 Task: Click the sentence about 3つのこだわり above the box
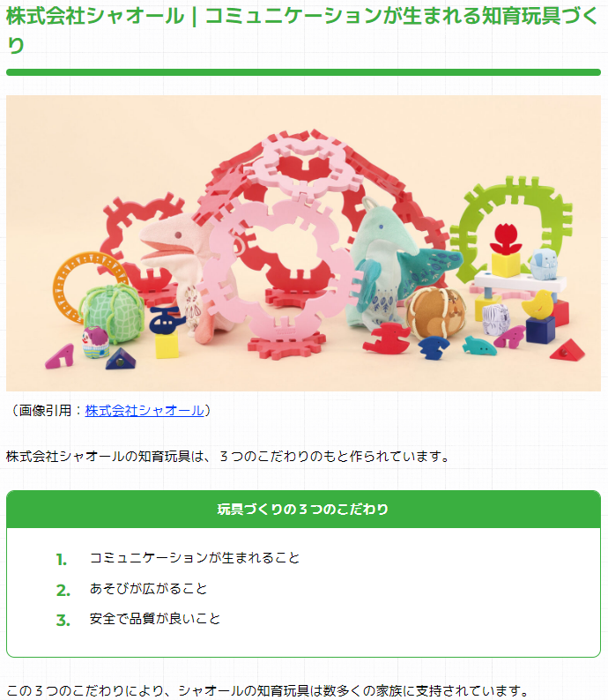click(x=227, y=457)
